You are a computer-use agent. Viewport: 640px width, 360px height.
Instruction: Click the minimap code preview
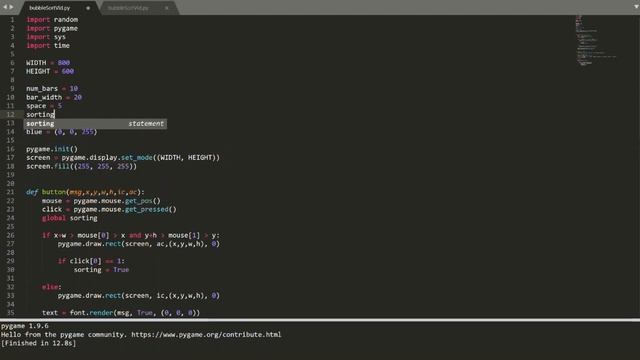(x=596, y=40)
